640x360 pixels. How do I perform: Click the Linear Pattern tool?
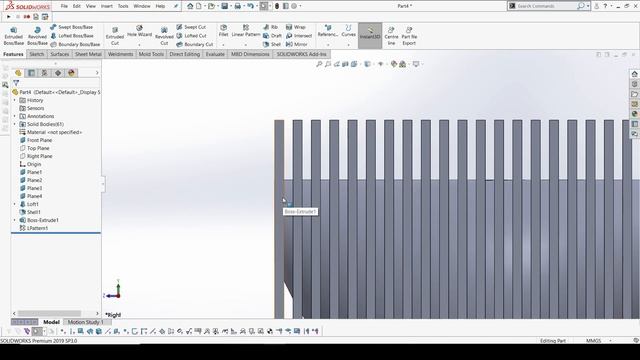pyautogui.click(x=246, y=31)
